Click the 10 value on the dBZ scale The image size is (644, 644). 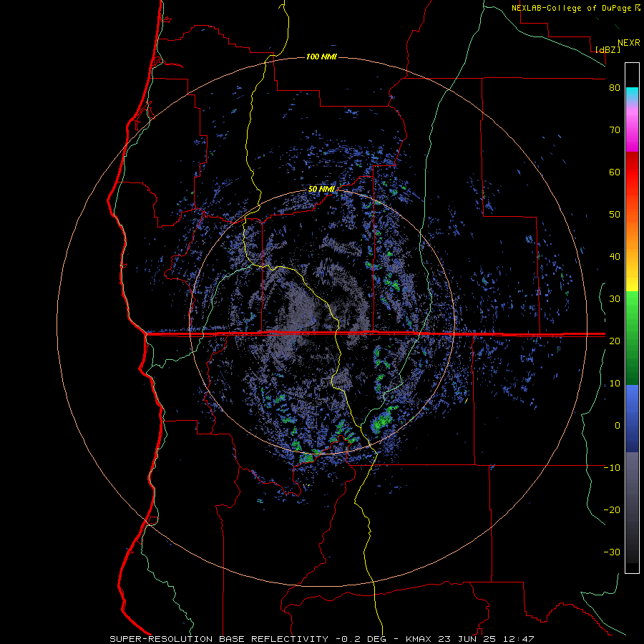pyautogui.click(x=615, y=384)
